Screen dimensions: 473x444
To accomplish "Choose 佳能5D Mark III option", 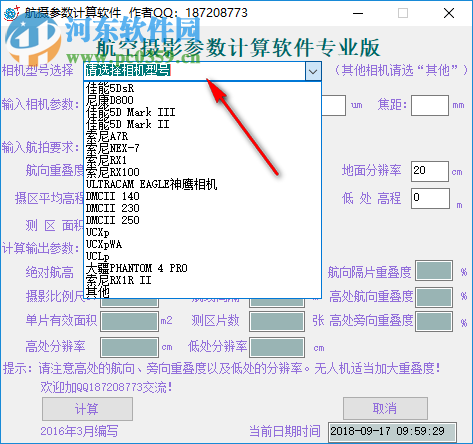I will click(202, 112).
